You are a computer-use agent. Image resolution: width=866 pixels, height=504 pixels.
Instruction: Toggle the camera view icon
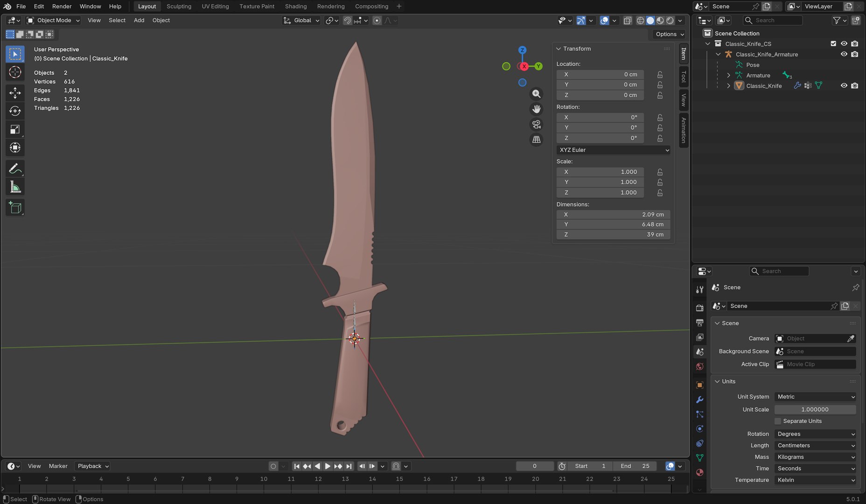537,124
